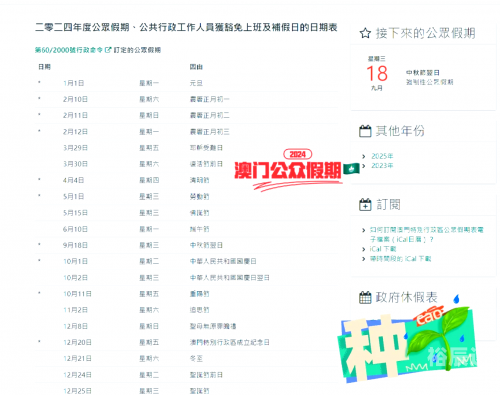Viewport: 500px width, 395px height.
Task: Click the 12月20日 date cell
Action: pos(77,342)
